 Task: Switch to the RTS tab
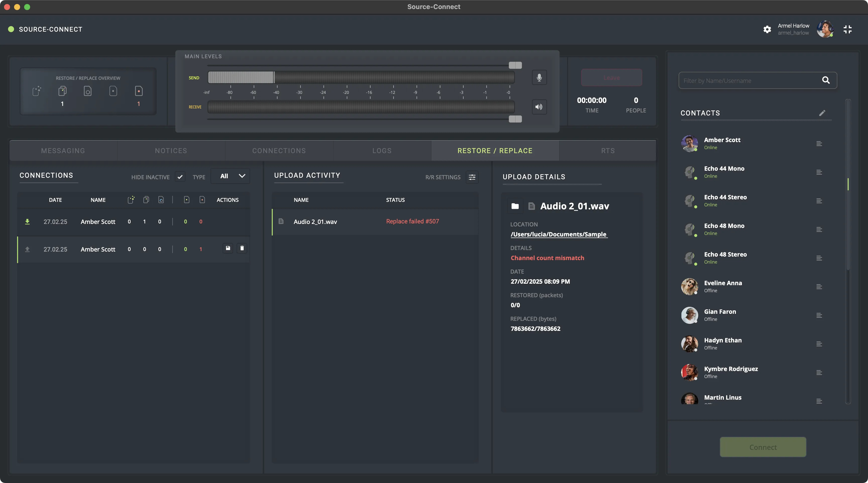608,151
